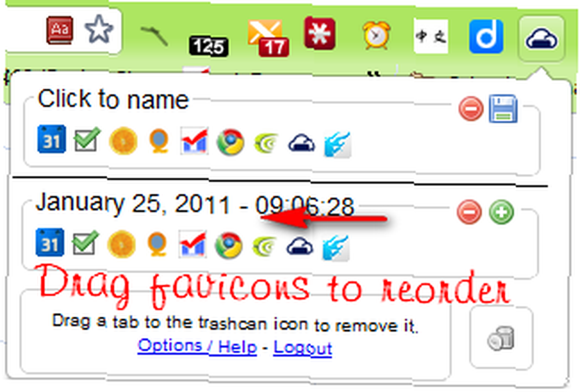This screenshot has width=580, height=392.
Task: Select Google Calendar favicon in current session
Action: coord(52,139)
